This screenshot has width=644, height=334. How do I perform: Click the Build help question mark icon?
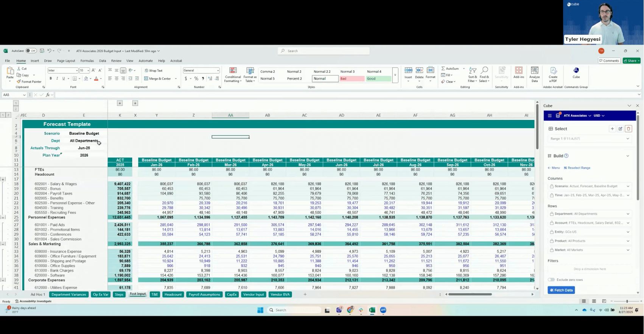(x=566, y=156)
